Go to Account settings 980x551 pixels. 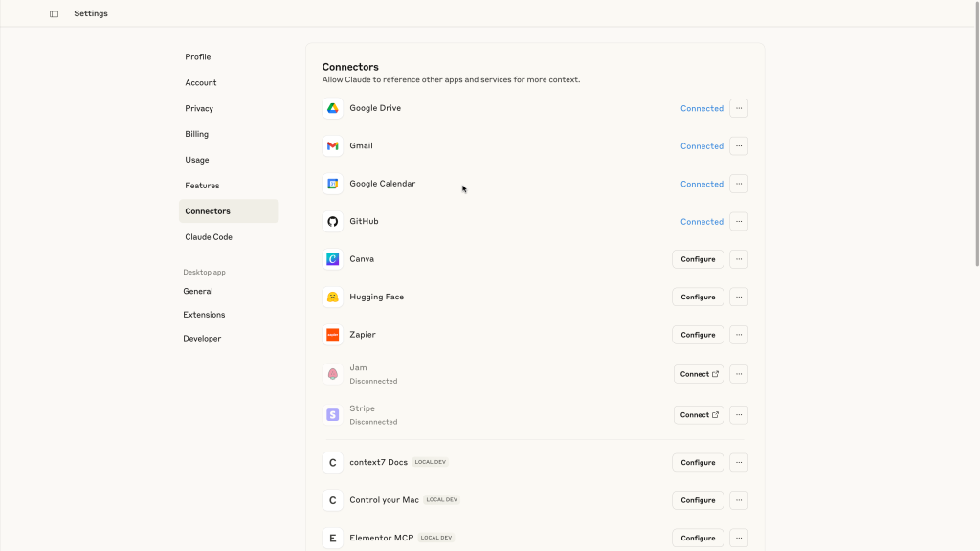coord(229,82)
